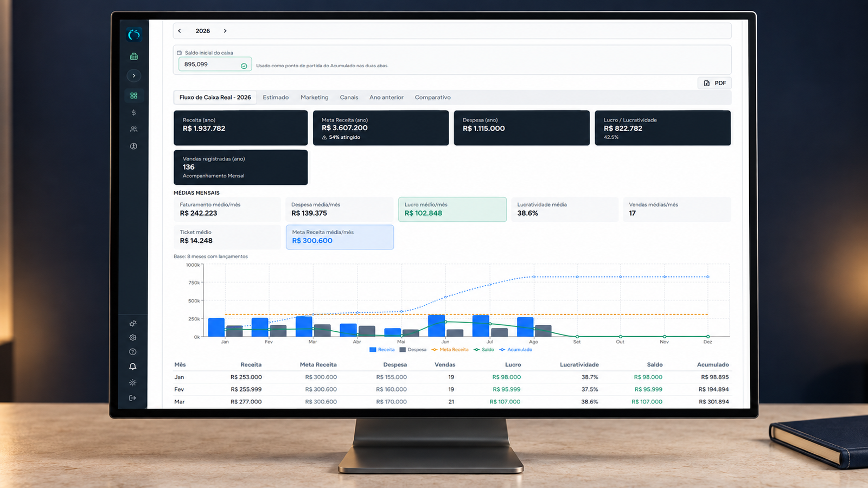Toggle light theme with the sun icon
Image resolution: width=868 pixels, height=488 pixels.
click(x=133, y=383)
